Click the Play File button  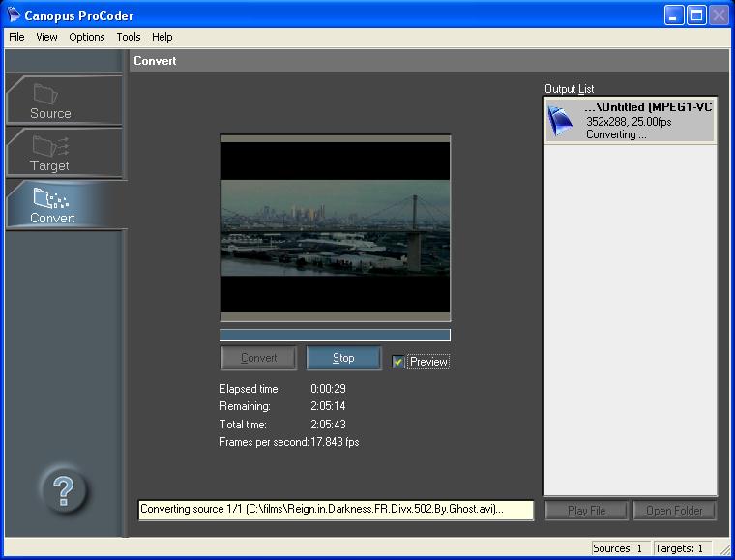(x=586, y=511)
